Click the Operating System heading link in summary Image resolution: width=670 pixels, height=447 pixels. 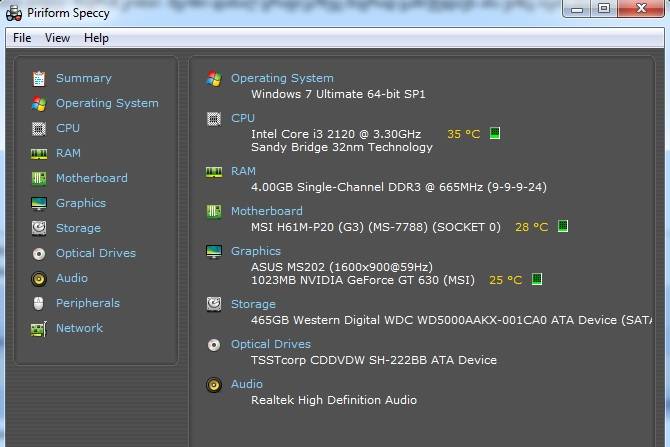point(282,78)
